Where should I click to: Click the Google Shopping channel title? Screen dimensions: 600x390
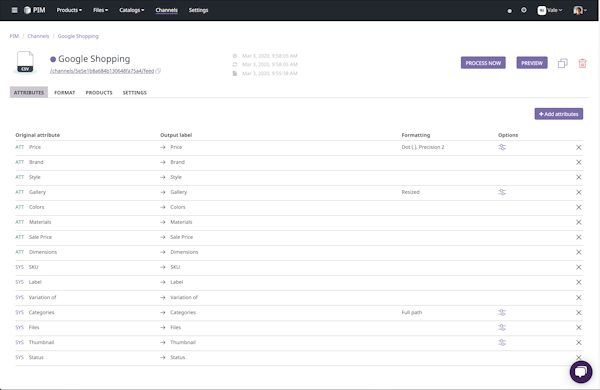[94, 59]
